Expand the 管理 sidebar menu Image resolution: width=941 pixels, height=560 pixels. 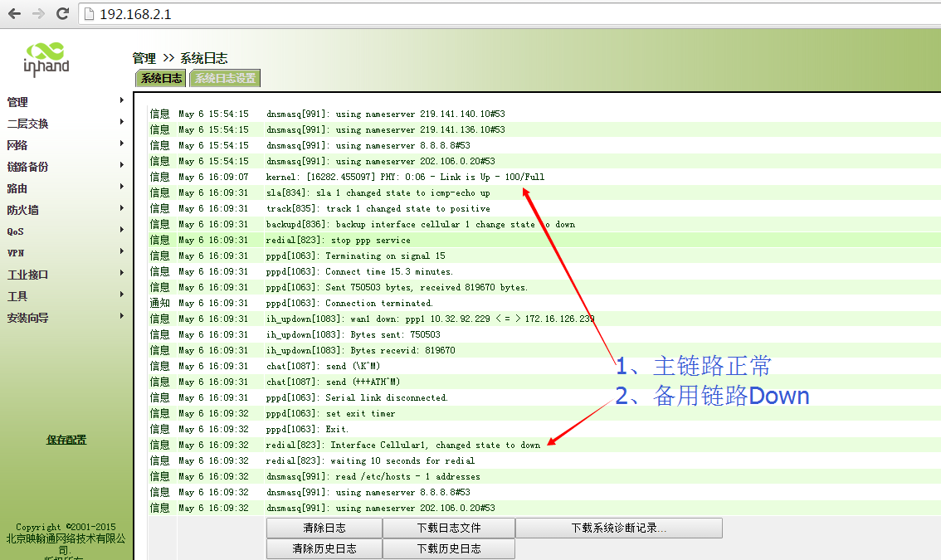18,102
